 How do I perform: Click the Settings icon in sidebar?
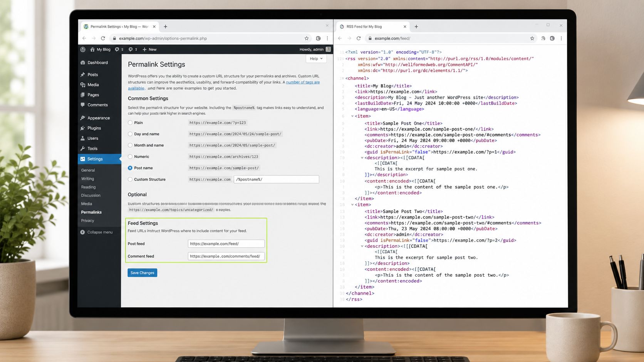point(83,159)
